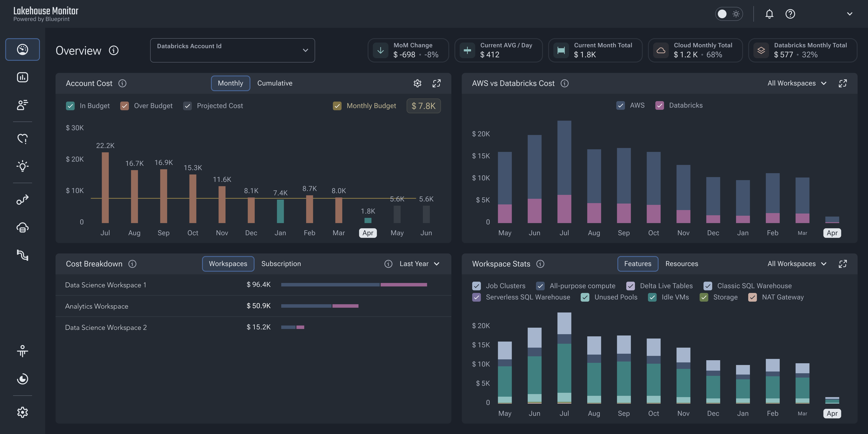Screen dimensions: 868x434
Task: Switch to the Cumulative tab
Action: (275, 83)
